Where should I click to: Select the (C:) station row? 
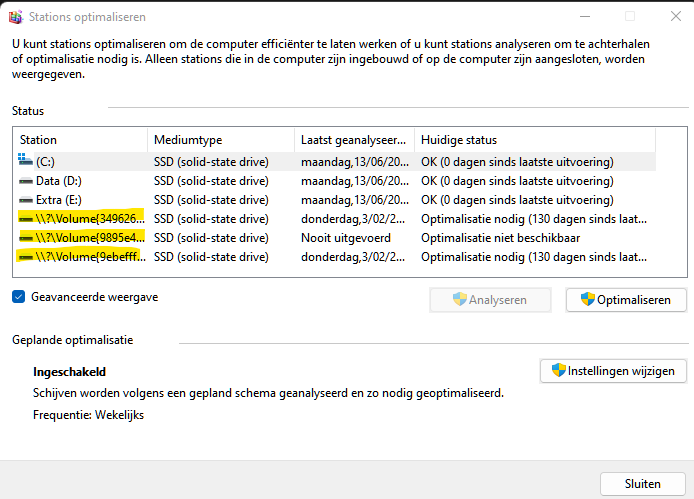335,162
